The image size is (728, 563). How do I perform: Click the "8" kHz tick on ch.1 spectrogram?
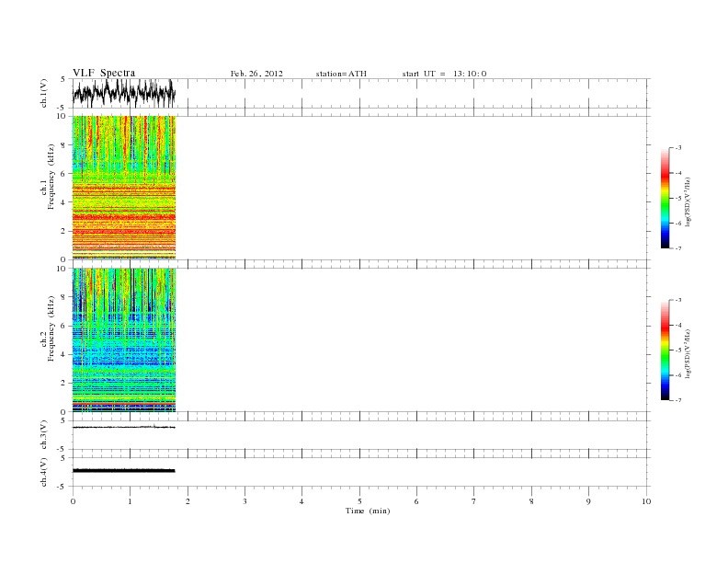pos(63,145)
